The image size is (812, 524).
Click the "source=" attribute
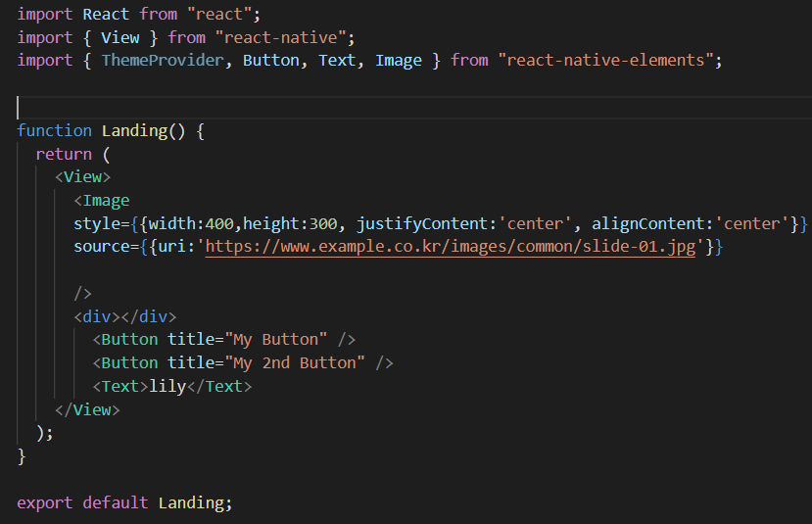[106, 247]
